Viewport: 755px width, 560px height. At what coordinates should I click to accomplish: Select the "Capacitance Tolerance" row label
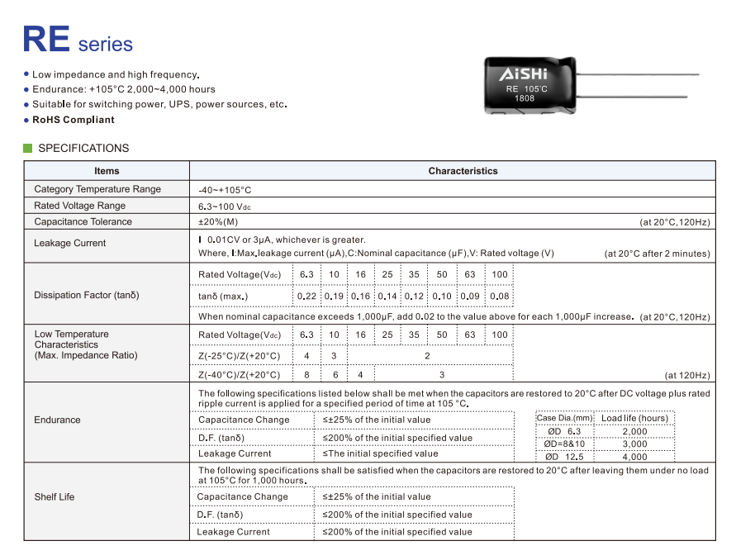coord(83,221)
